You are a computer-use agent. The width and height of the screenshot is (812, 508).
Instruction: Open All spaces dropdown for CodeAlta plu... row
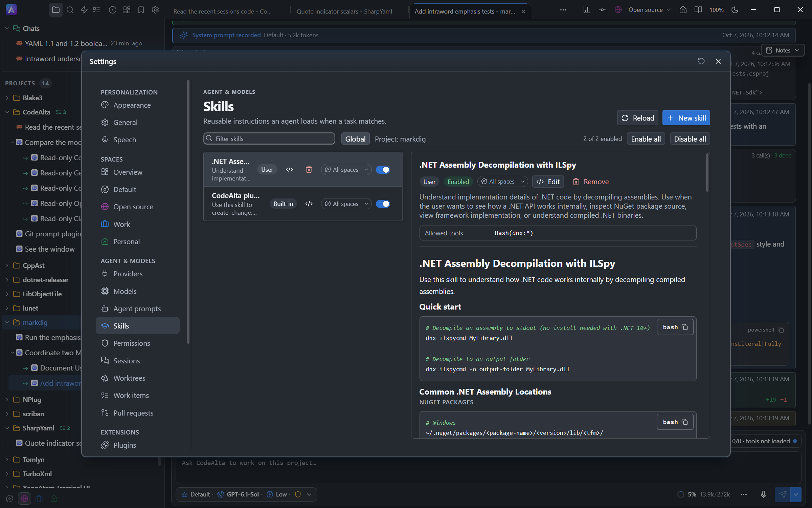(346, 204)
